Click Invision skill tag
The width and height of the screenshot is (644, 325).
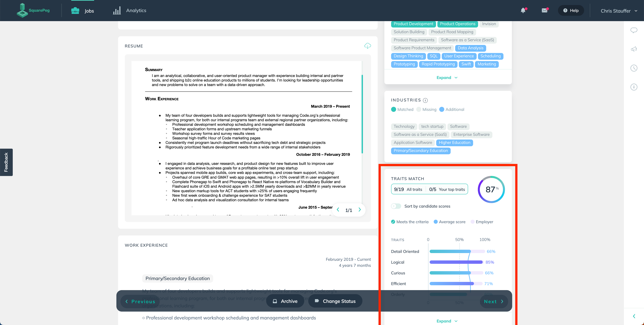tap(489, 24)
